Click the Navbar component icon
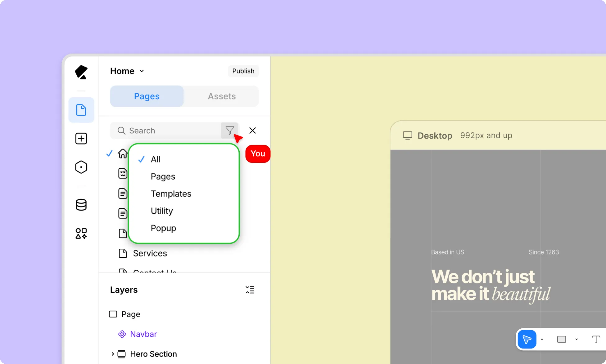Image resolution: width=606 pixels, height=364 pixels. click(x=122, y=334)
